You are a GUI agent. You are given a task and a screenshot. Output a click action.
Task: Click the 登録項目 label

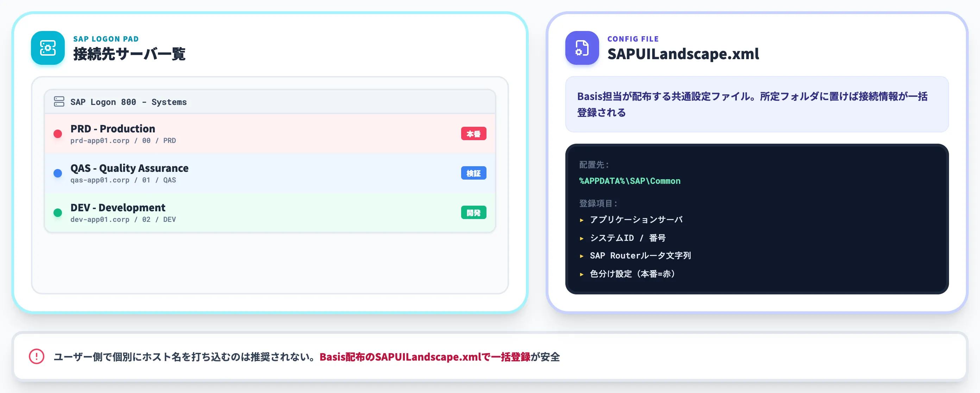pyautogui.click(x=598, y=203)
